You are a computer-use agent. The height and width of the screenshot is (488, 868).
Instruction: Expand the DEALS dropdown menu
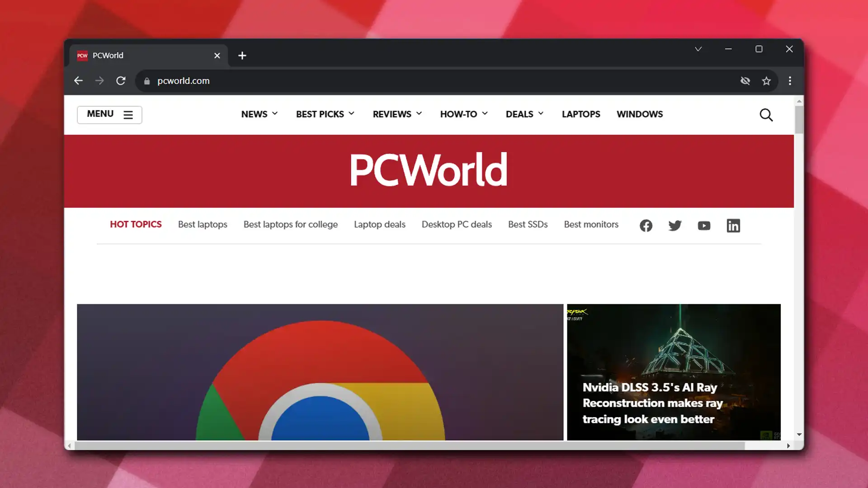pyautogui.click(x=524, y=114)
